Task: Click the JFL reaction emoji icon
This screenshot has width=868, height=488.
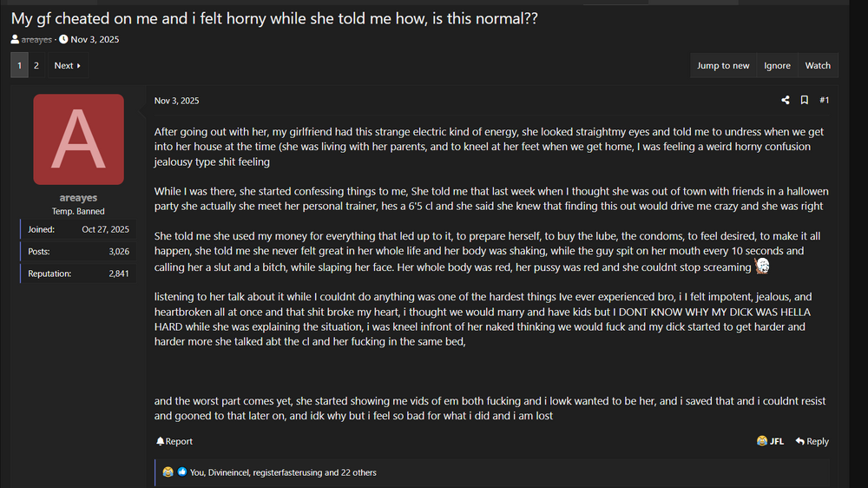Action: tap(762, 441)
